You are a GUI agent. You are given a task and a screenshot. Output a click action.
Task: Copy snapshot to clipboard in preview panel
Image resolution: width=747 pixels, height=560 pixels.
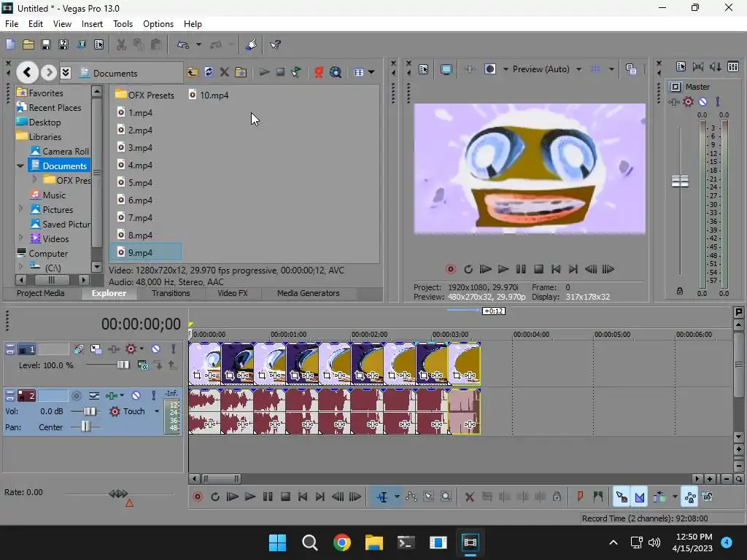631,69
